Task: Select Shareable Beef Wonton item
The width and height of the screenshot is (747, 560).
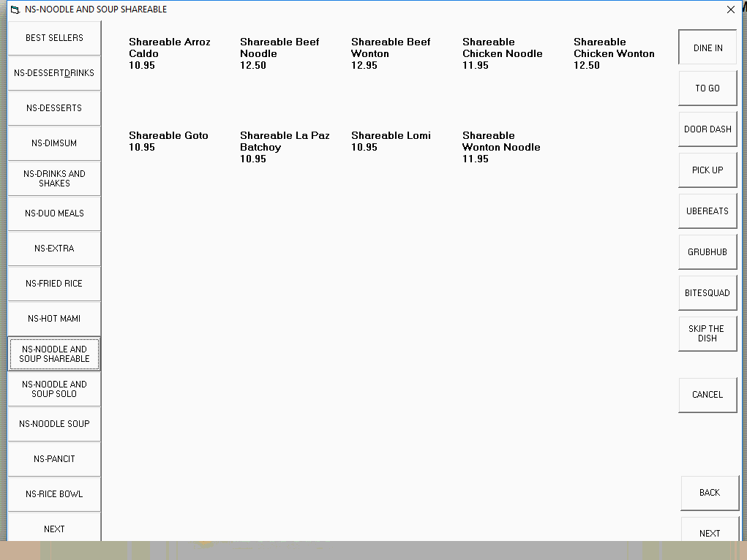Action: pyautogui.click(x=391, y=53)
